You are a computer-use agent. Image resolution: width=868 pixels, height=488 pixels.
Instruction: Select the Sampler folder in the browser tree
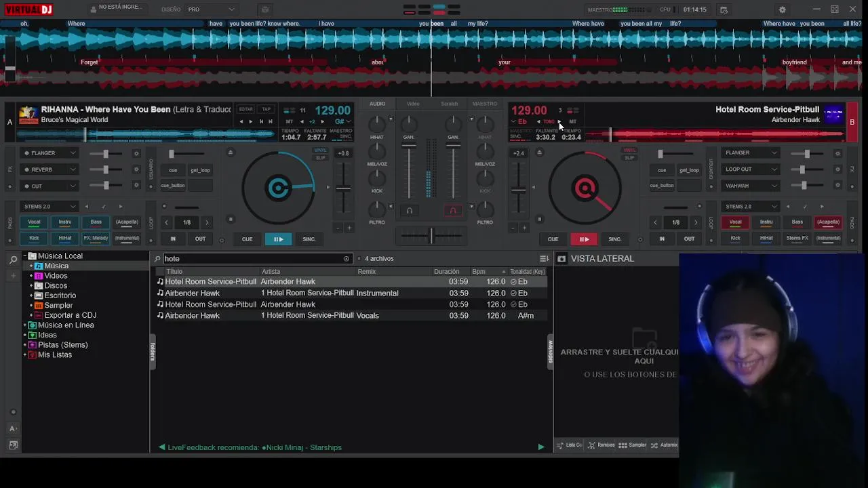58,306
